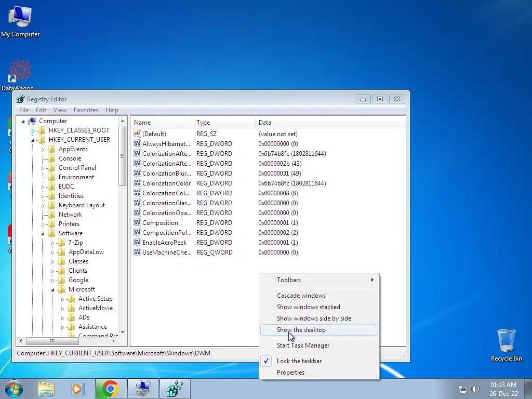Click the HKEY_CLASSES_ROOT folder icon
Image resolution: width=532 pixels, height=399 pixels.
tap(42, 130)
